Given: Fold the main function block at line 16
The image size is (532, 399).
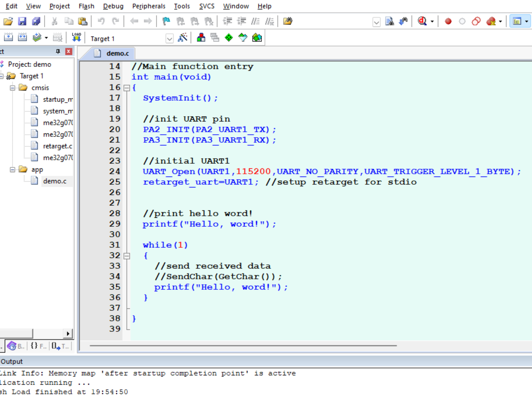Looking at the screenshot, I should point(127,88).
